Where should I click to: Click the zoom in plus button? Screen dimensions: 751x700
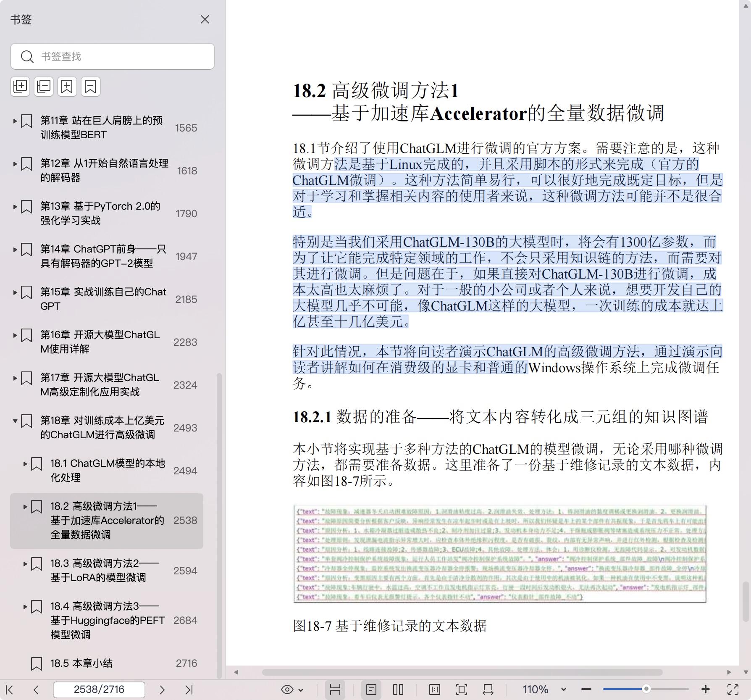706,689
